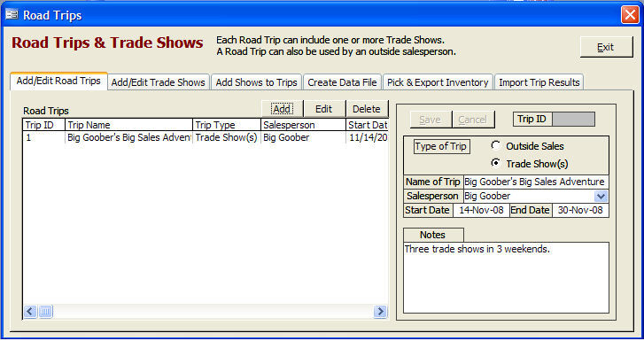644x341 pixels.
Task: Click the Edit road trip button
Action: click(323, 109)
